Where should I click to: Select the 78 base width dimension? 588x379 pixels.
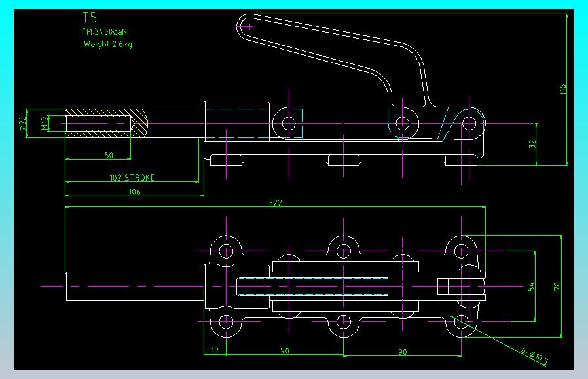(x=557, y=286)
